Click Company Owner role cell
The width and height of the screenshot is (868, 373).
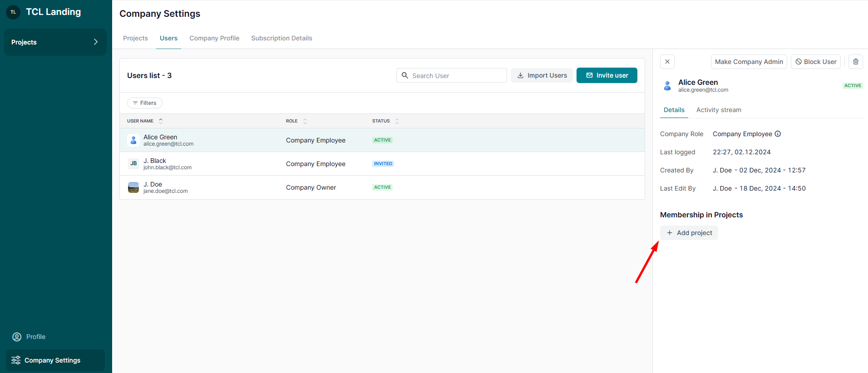point(311,187)
